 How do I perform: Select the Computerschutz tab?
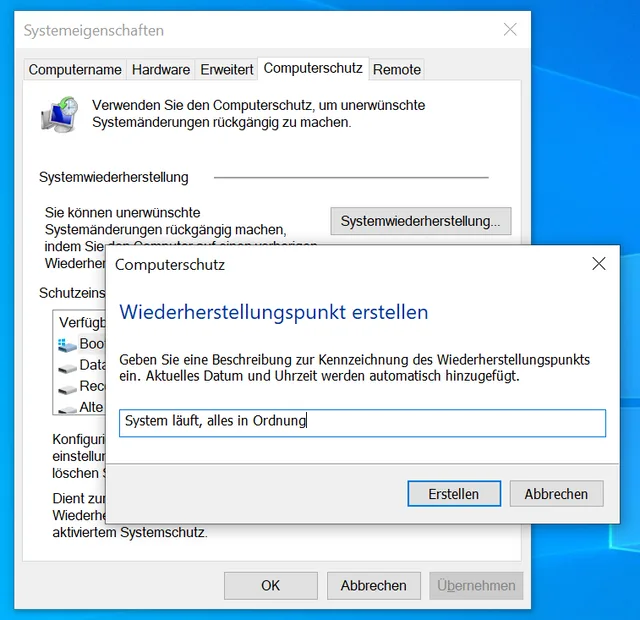313,68
